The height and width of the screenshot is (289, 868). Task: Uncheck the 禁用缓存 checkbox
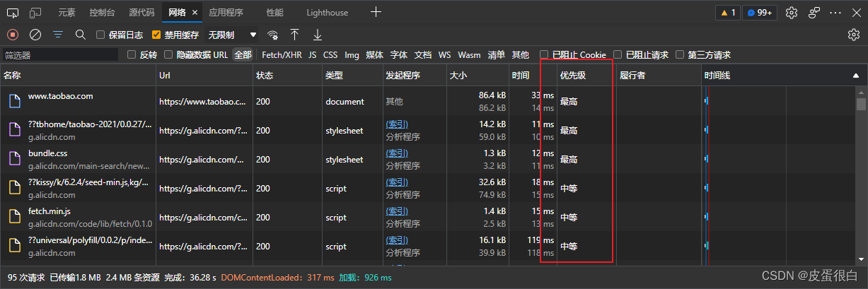tap(156, 35)
